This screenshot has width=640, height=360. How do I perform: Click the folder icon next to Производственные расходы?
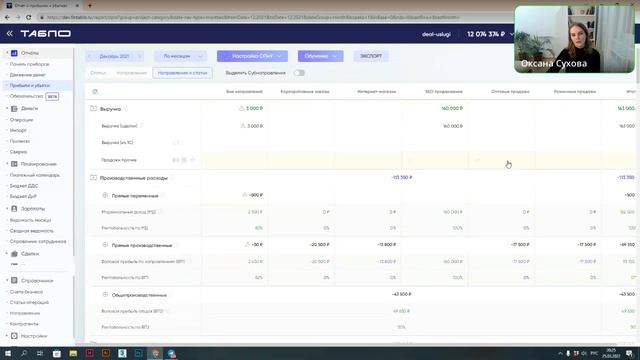[x=93, y=178]
